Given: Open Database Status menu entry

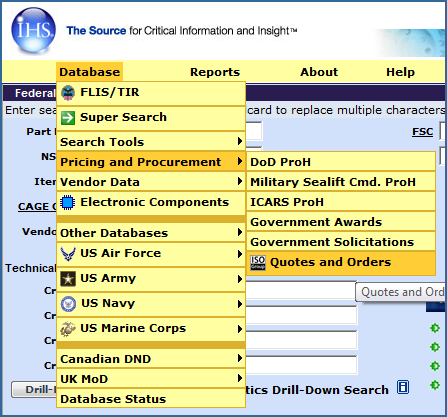Looking at the screenshot, I should click(x=151, y=399).
